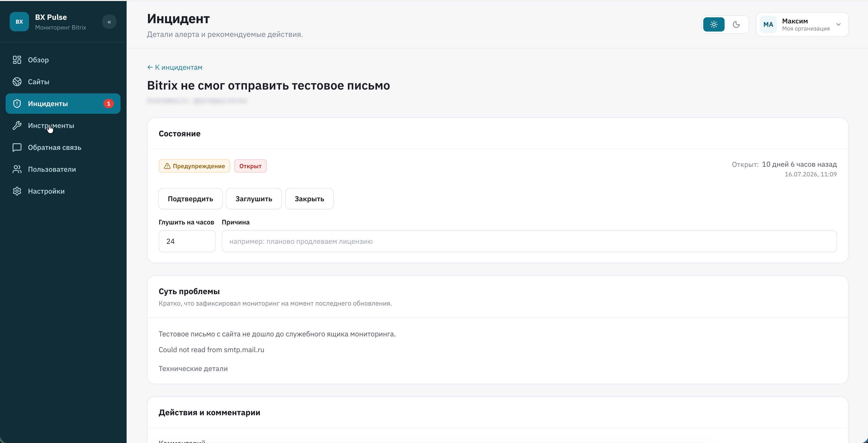Image resolution: width=868 pixels, height=443 pixels.
Task: Click the Обзор dashboard grid icon
Action: [17, 60]
